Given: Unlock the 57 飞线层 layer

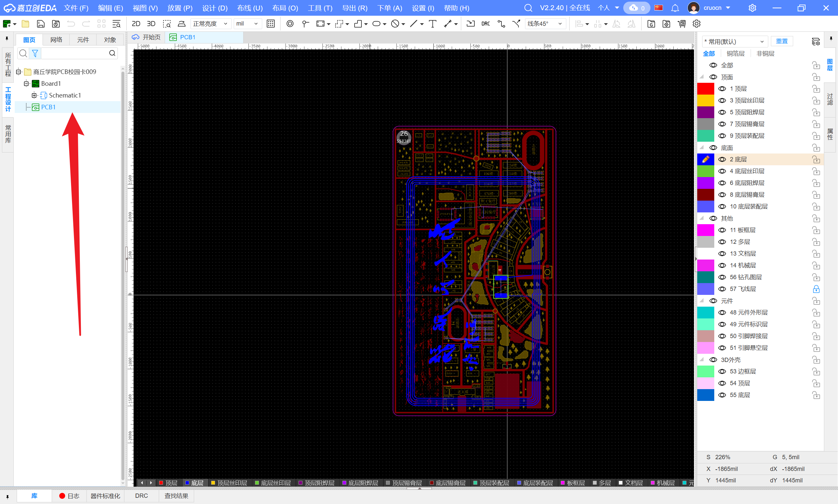Looking at the screenshot, I should 816,289.
